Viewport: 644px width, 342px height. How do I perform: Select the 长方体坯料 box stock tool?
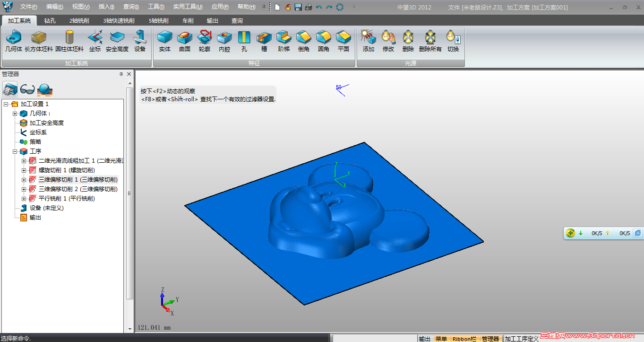[39, 41]
